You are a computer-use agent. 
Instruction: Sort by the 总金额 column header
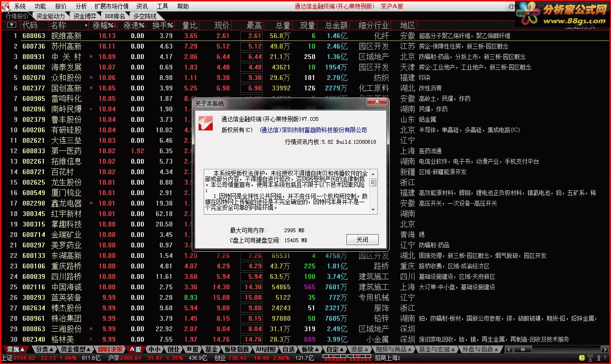coord(336,25)
